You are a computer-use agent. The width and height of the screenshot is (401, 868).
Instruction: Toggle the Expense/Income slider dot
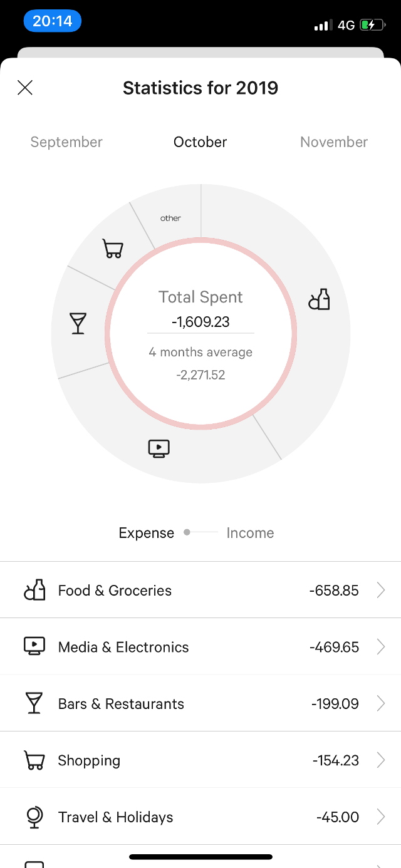tap(187, 532)
